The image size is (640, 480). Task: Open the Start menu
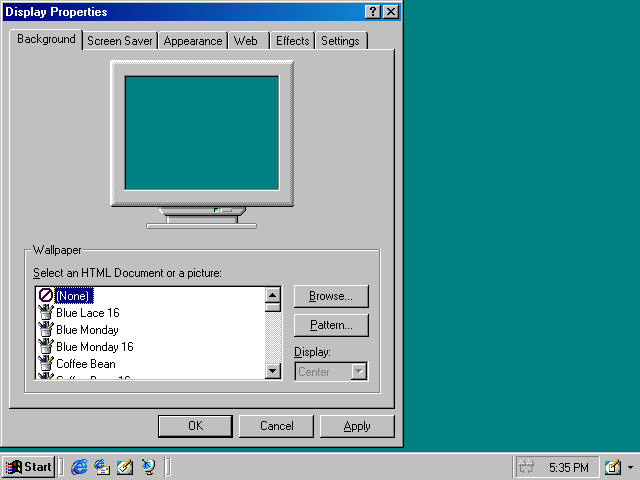tap(29, 467)
